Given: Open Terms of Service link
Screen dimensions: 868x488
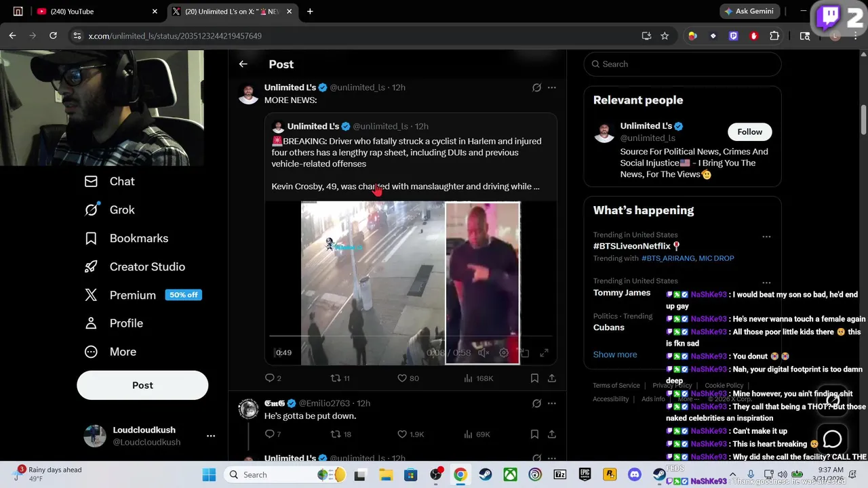Looking at the screenshot, I should point(616,385).
